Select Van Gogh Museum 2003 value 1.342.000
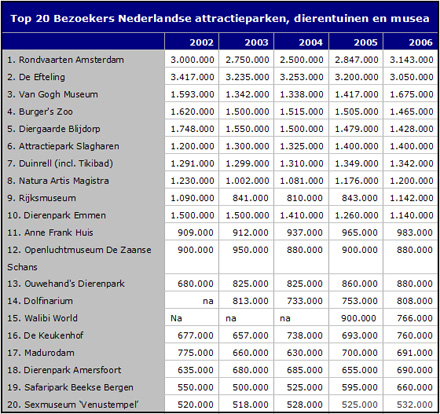Image resolution: width=440 pixels, height=414 pixels. tap(247, 94)
